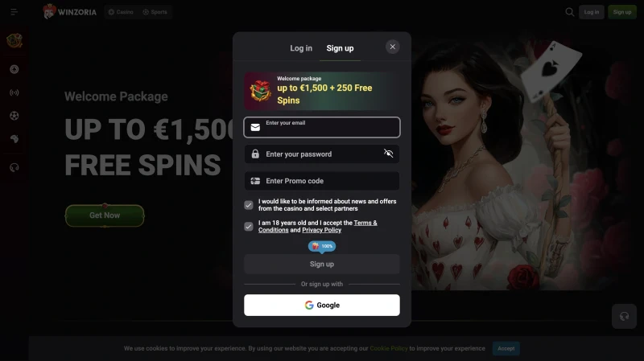The image size is (644, 361).
Task: Open the Sports section in header
Action: pyautogui.click(x=155, y=12)
